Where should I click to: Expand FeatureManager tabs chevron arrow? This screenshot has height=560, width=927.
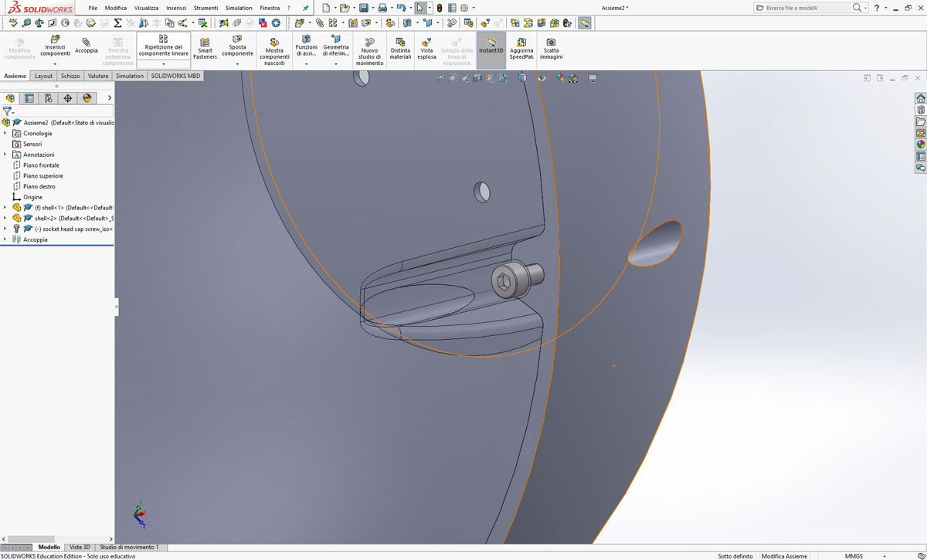[x=110, y=98]
